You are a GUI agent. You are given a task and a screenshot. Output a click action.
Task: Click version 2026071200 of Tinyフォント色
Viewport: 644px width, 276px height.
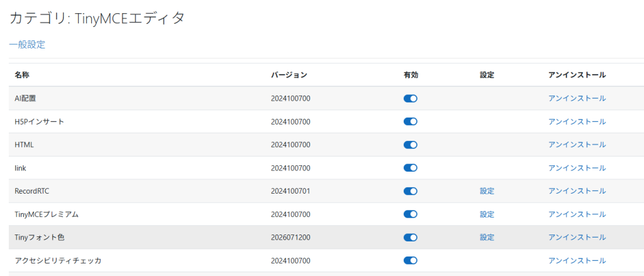point(291,238)
